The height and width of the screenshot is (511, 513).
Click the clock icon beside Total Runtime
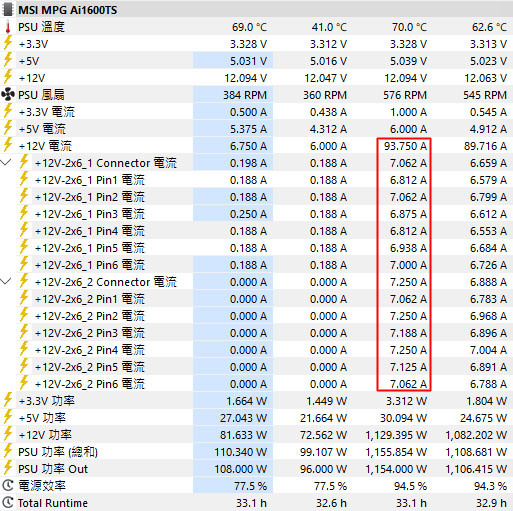tap(8, 503)
